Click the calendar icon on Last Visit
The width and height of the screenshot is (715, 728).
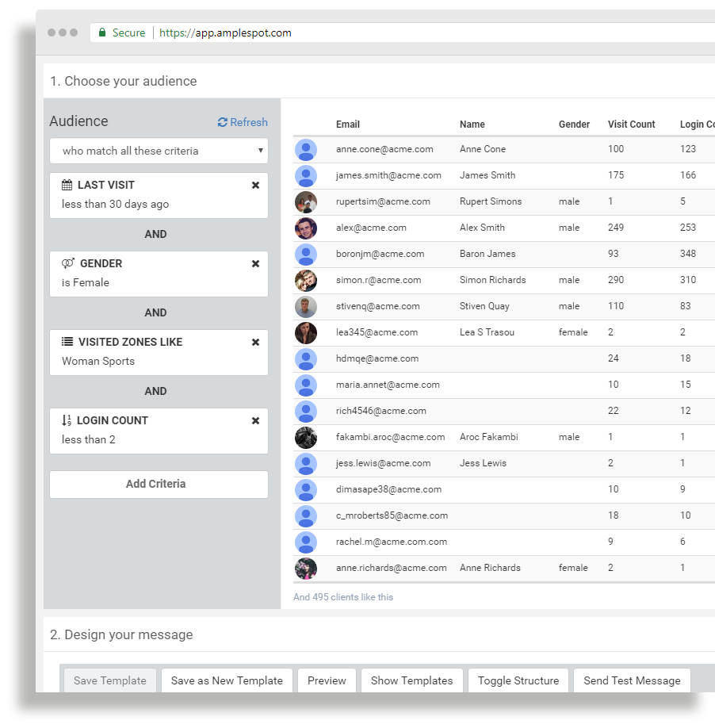point(67,185)
